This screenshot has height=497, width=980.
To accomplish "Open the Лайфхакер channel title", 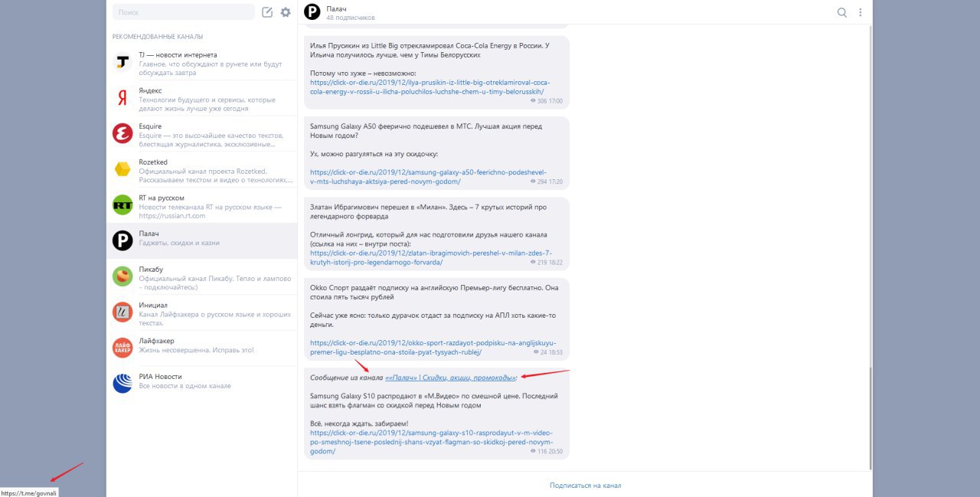I will click(x=156, y=341).
